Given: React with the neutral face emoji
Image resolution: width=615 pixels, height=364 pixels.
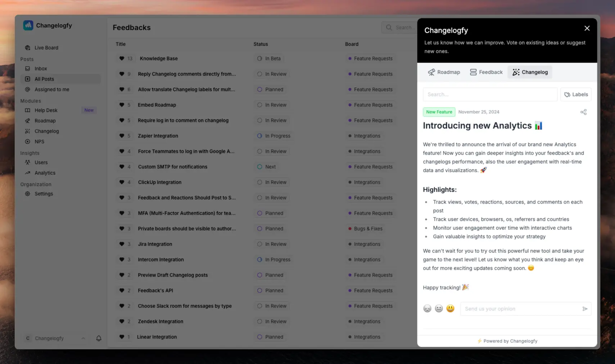Looking at the screenshot, I should (x=439, y=309).
